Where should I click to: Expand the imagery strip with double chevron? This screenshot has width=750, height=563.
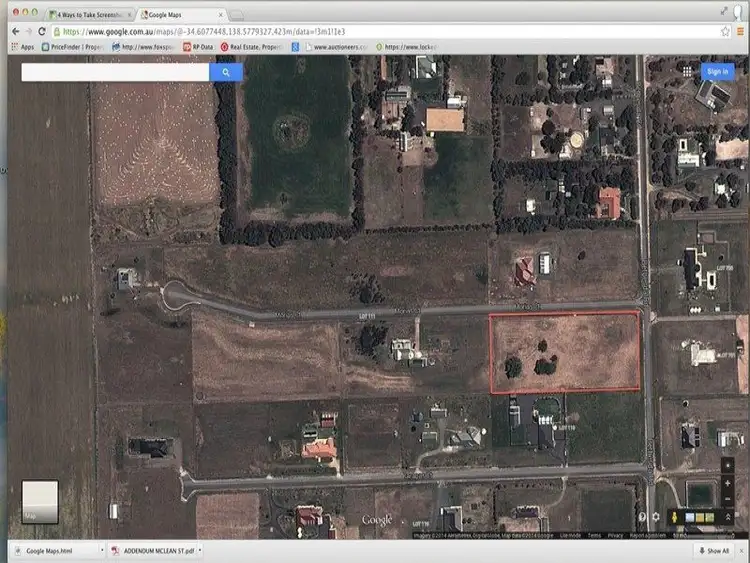[728, 517]
